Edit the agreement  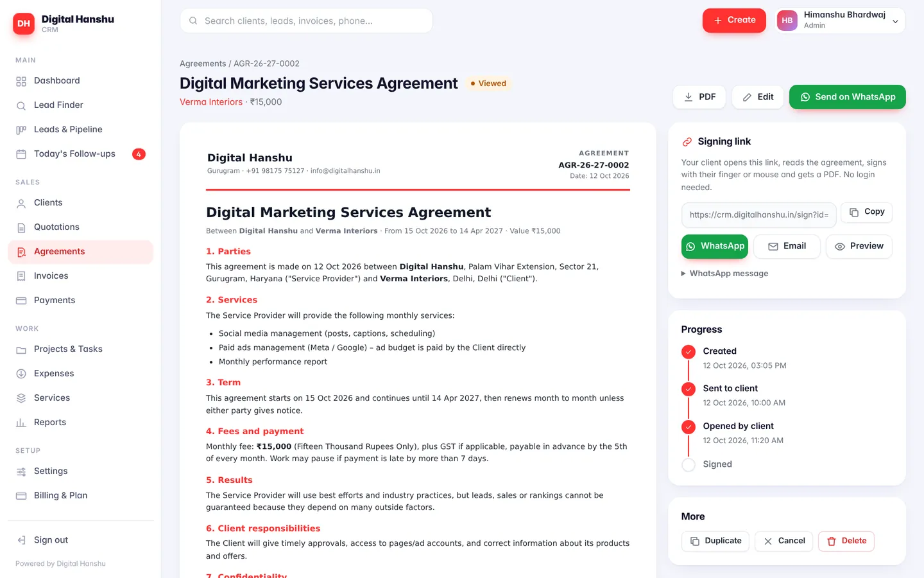pos(758,97)
